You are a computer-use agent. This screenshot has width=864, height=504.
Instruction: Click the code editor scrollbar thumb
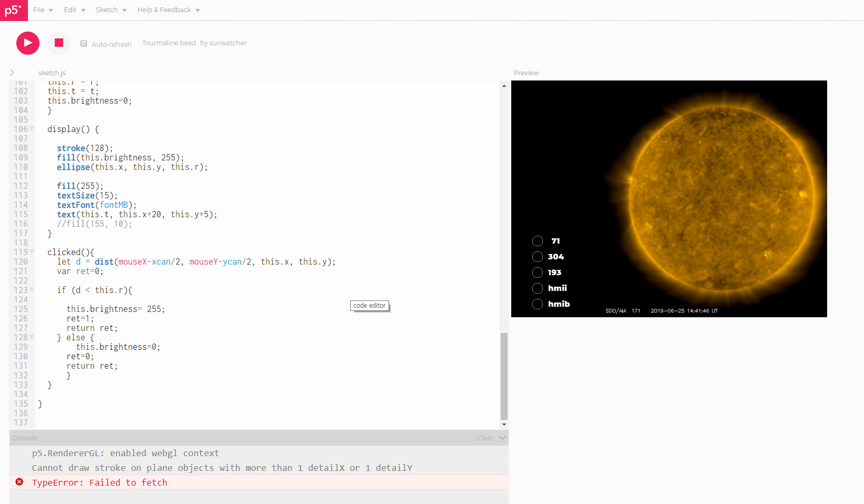(504, 376)
